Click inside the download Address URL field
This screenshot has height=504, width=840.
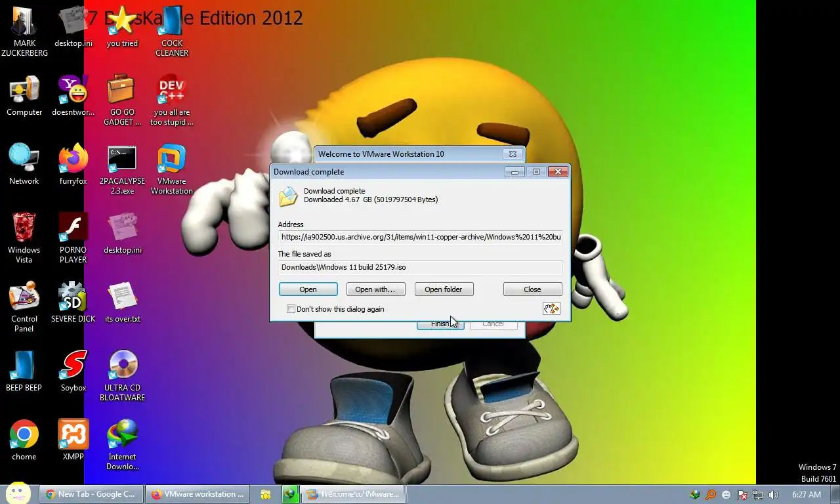pyautogui.click(x=420, y=237)
